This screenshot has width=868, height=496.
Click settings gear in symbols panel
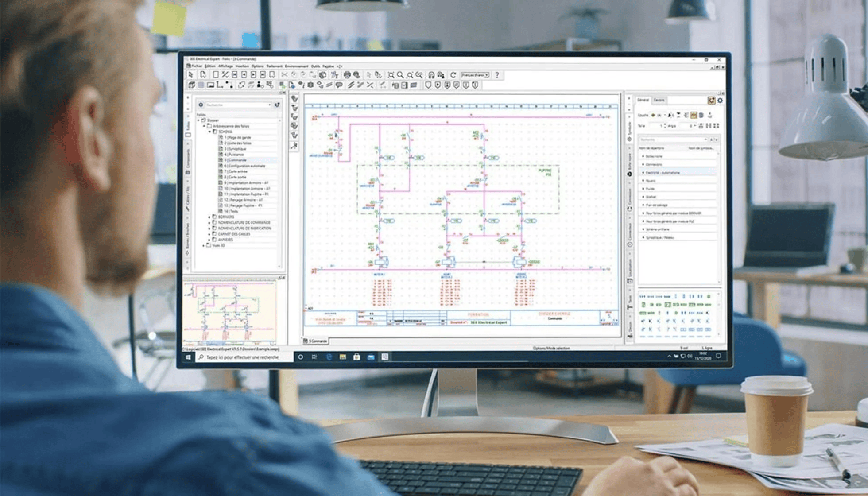tap(720, 101)
